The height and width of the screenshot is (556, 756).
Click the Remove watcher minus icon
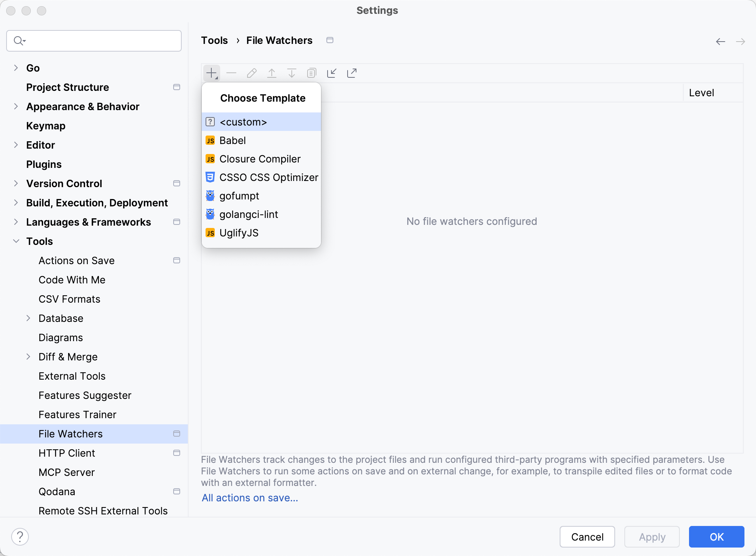click(231, 73)
